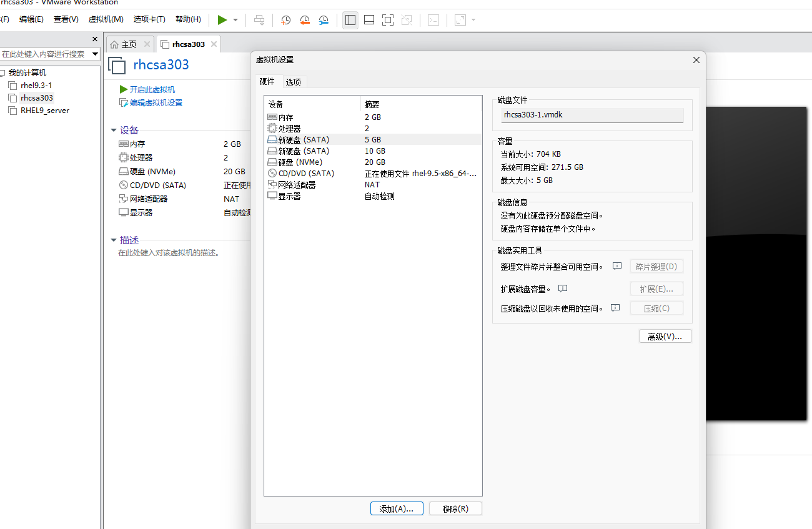The width and height of the screenshot is (812, 529).
Task: Close the 虚拟机设置 dialog
Action: 696,60
